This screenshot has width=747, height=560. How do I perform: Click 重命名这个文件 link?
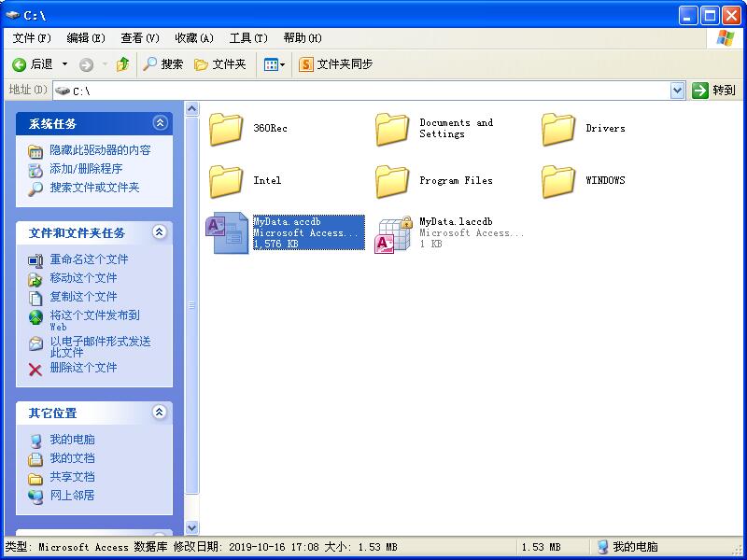(x=89, y=259)
